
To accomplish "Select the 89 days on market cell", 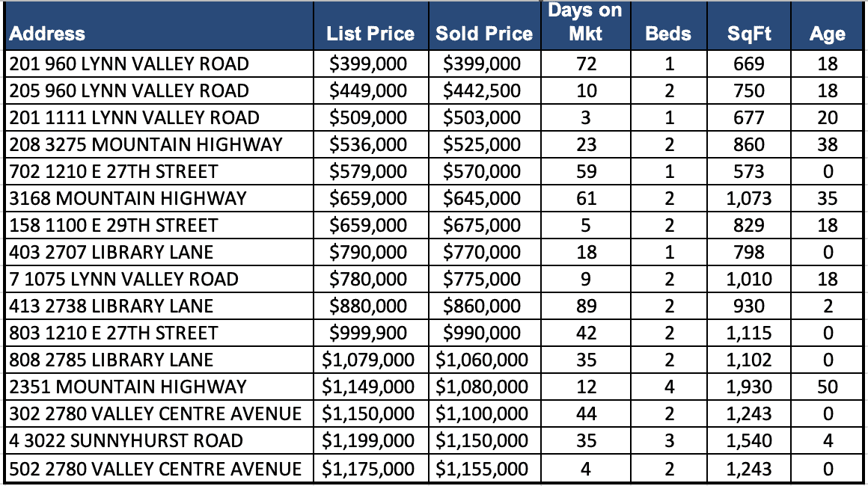I will click(587, 306).
